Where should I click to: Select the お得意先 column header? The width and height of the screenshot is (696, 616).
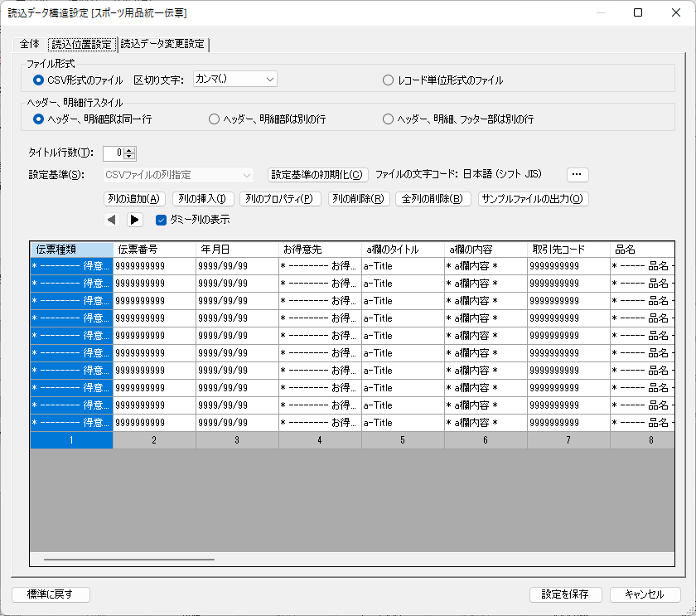(x=320, y=250)
